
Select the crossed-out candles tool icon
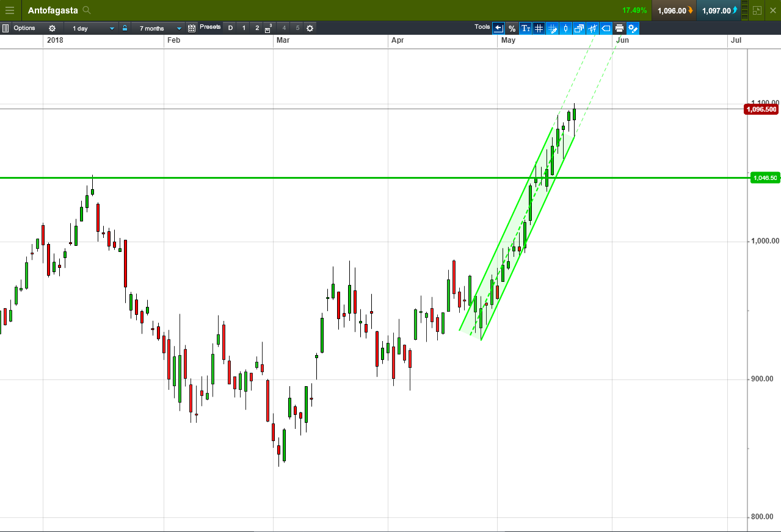click(x=592, y=28)
